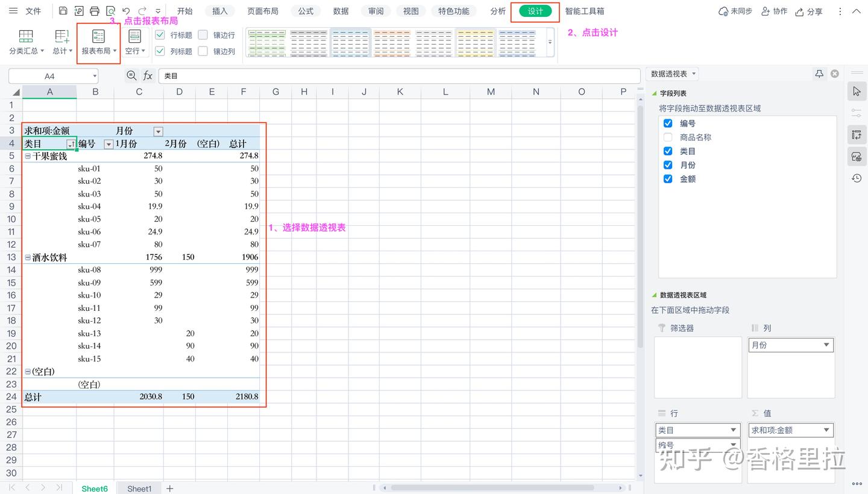Add a new sheet with the plus icon
Image resolution: width=868 pixels, height=494 pixels.
[x=170, y=489]
